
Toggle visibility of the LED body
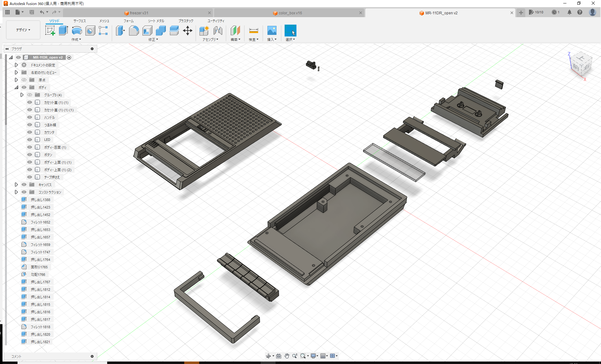(x=29, y=140)
